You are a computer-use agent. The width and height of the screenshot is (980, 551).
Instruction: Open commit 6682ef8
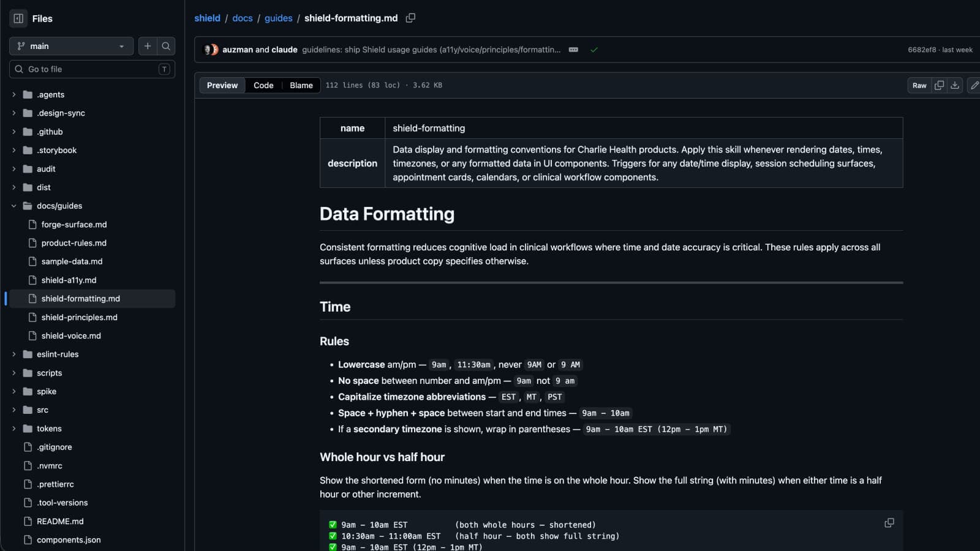pyautogui.click(x=922, y=50)
